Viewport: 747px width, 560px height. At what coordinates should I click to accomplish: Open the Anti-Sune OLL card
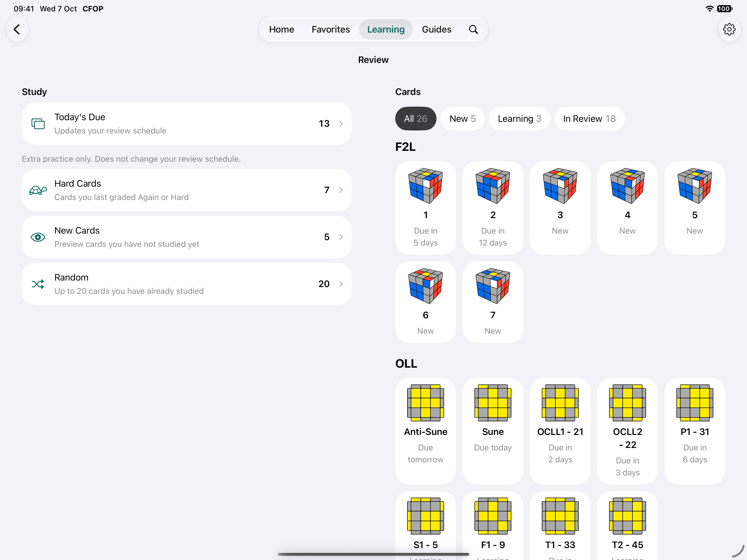[x=425, y=431]
